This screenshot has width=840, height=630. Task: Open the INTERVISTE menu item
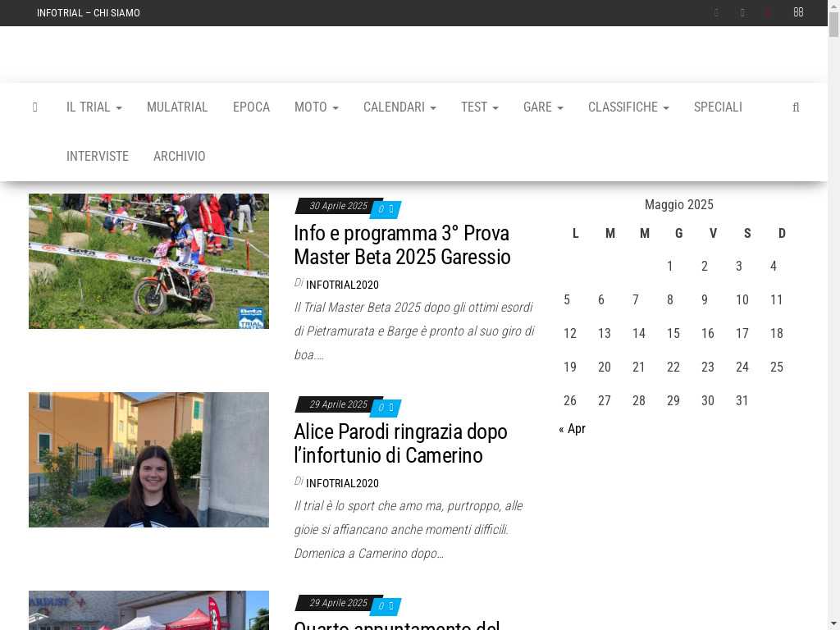click(98, 156)
